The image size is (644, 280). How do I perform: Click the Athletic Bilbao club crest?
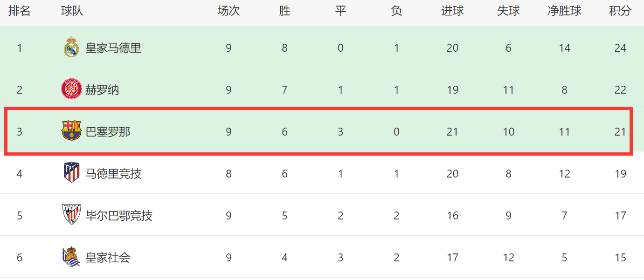(x=71, y=215)
